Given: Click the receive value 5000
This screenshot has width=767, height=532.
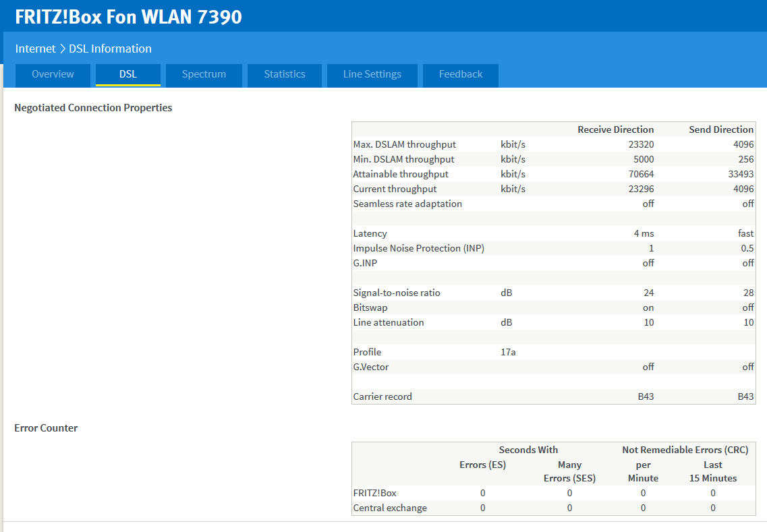Looking at the screenshot, I should (644, 159).
